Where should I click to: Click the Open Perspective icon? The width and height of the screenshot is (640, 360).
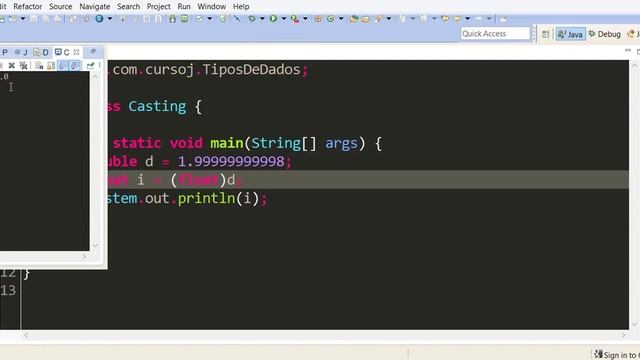pyautogui.click(x=545, y=34)
